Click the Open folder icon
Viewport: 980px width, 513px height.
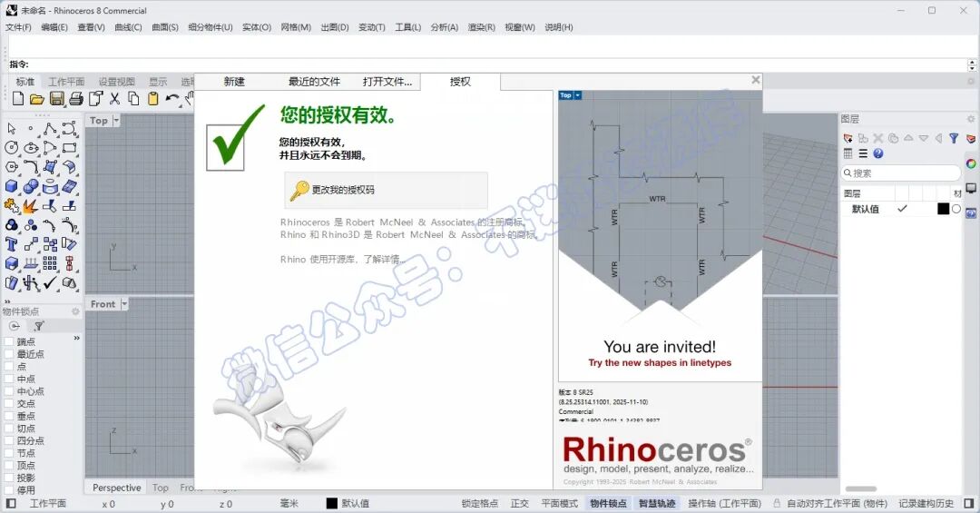coord(37,98)
